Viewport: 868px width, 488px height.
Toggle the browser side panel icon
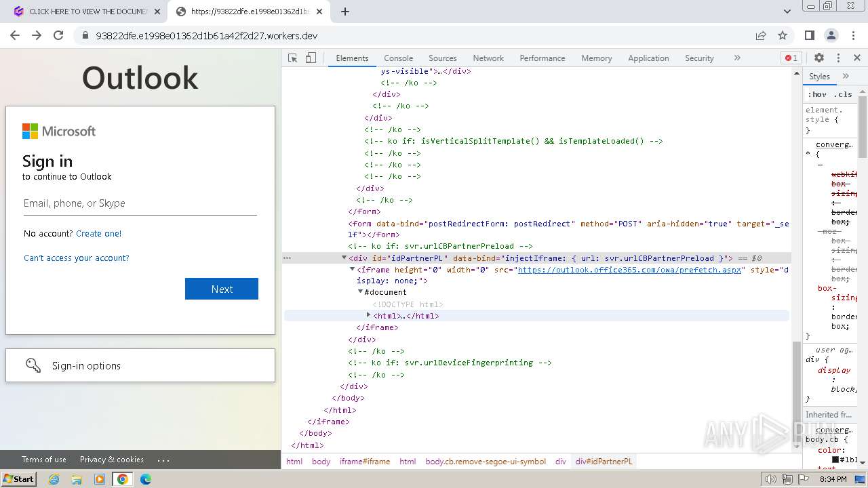(x=809, y=35)
